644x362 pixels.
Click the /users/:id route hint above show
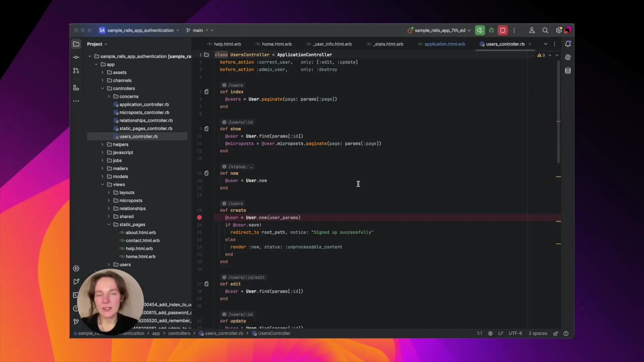click(x=237, y=122)
